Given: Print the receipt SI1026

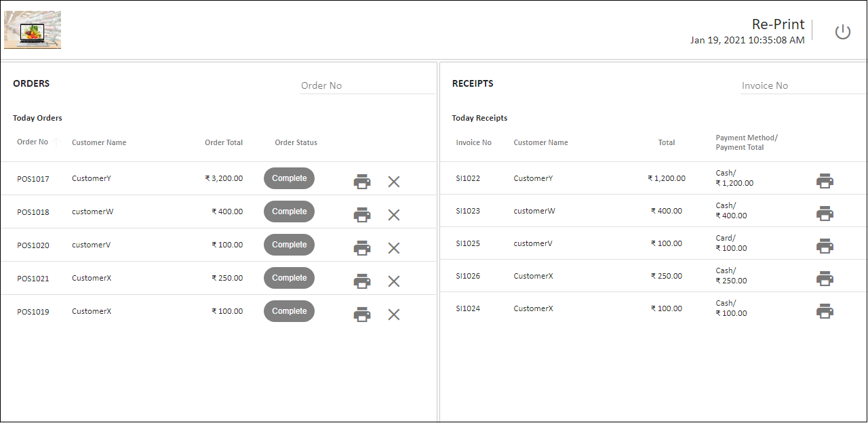Looking at the screenshot, I should pyautogui.click(x=825, y=278).
